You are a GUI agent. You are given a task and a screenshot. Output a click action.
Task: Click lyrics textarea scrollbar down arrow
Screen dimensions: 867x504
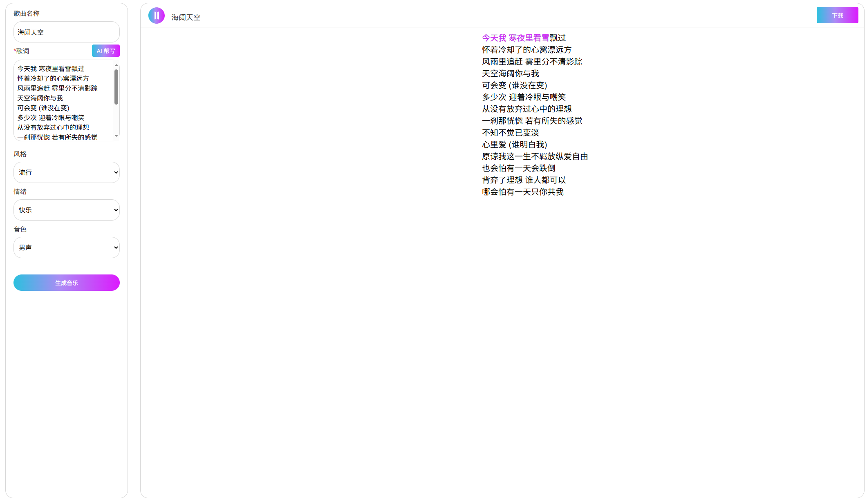pyautogui.click(x=116, y=136)
